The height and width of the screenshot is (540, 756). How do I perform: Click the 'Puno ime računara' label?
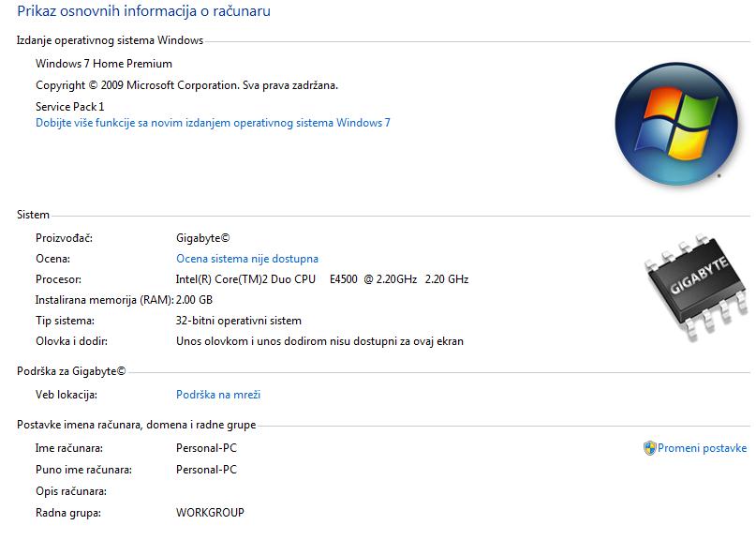coord(83,470)
